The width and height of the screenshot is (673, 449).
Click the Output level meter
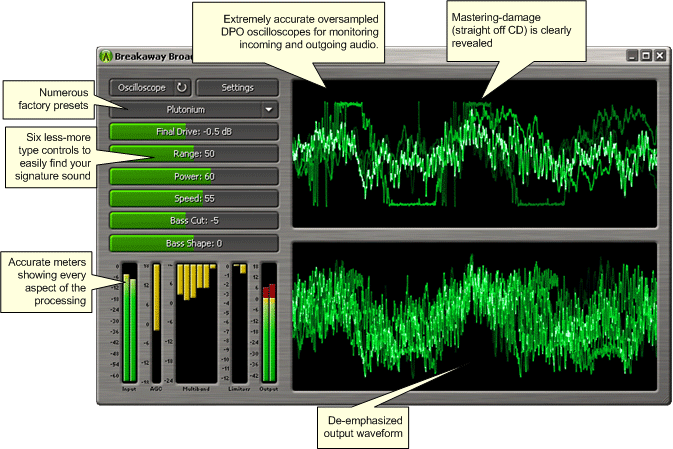(269, 323)
